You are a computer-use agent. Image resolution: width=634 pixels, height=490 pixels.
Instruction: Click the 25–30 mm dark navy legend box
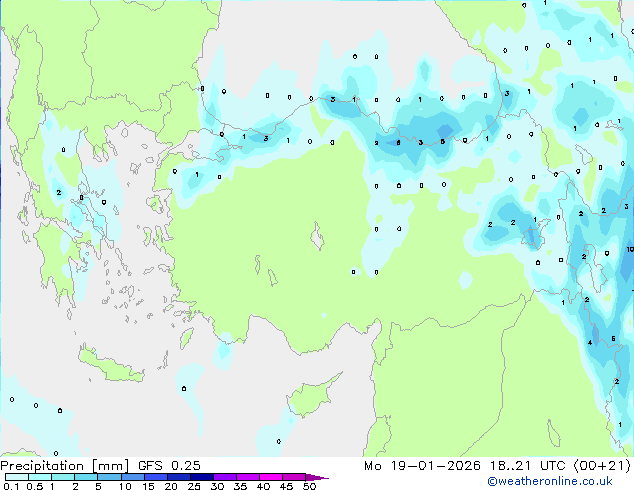coord(201,477)
